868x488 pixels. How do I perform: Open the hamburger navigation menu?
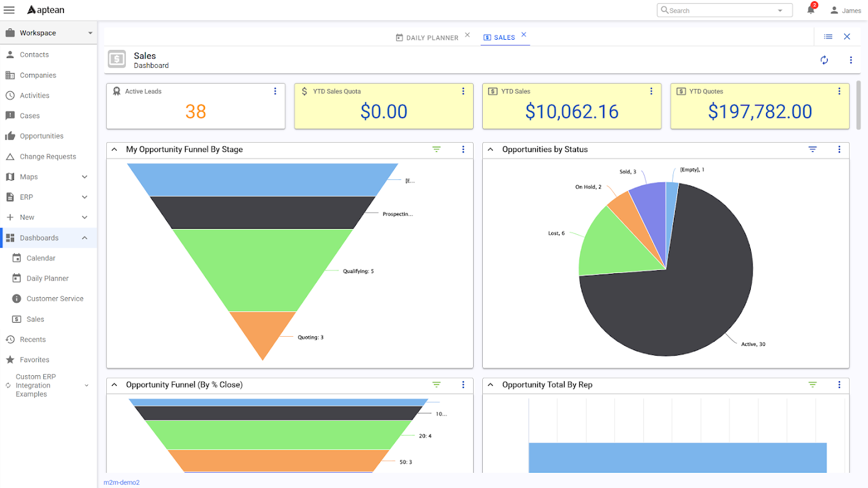(9, 10)
